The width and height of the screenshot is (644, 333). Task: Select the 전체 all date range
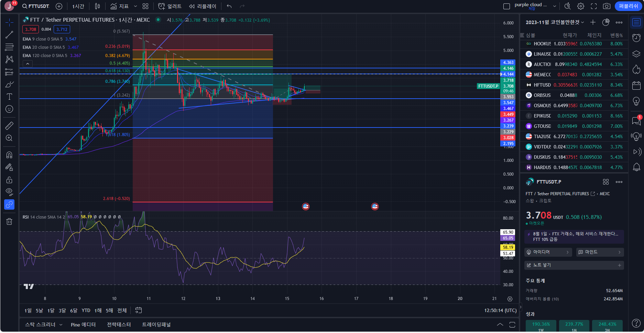[122, 310]
